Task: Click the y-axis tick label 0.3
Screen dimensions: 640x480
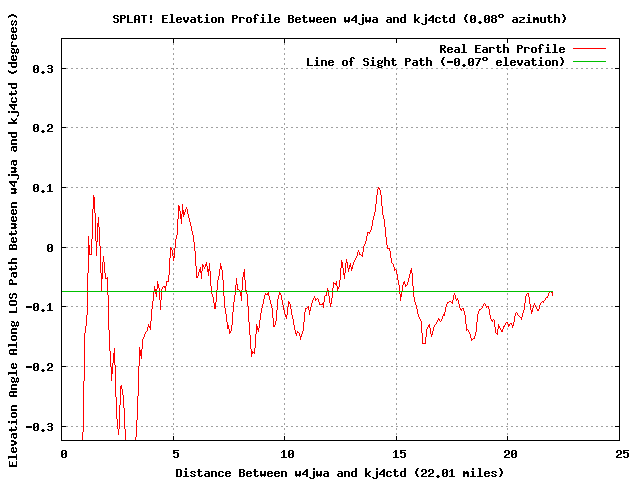Action: (43, 69)
